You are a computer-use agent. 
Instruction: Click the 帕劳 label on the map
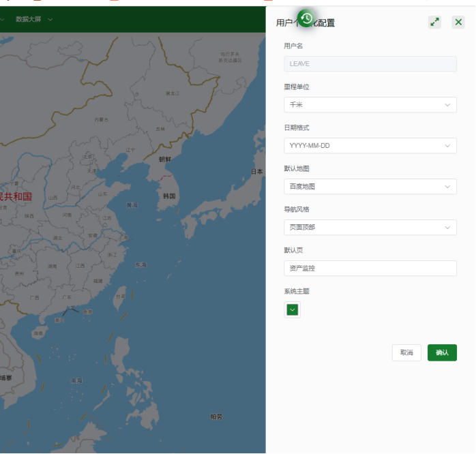point(216,417)
